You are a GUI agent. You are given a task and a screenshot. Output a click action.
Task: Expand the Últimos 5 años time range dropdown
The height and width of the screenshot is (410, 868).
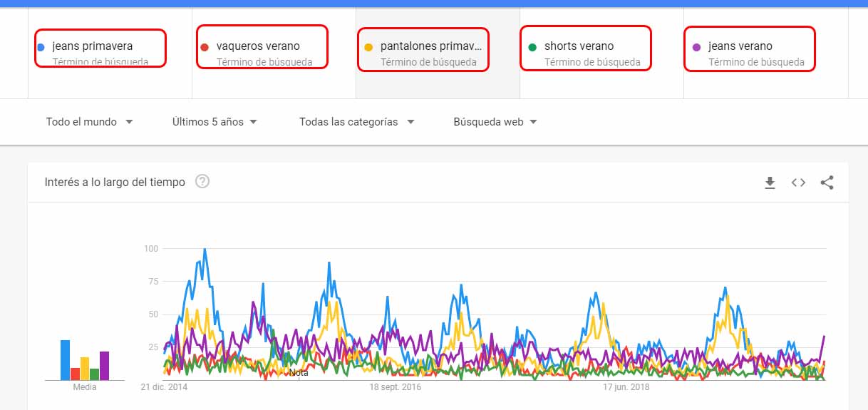pos(215,122)
